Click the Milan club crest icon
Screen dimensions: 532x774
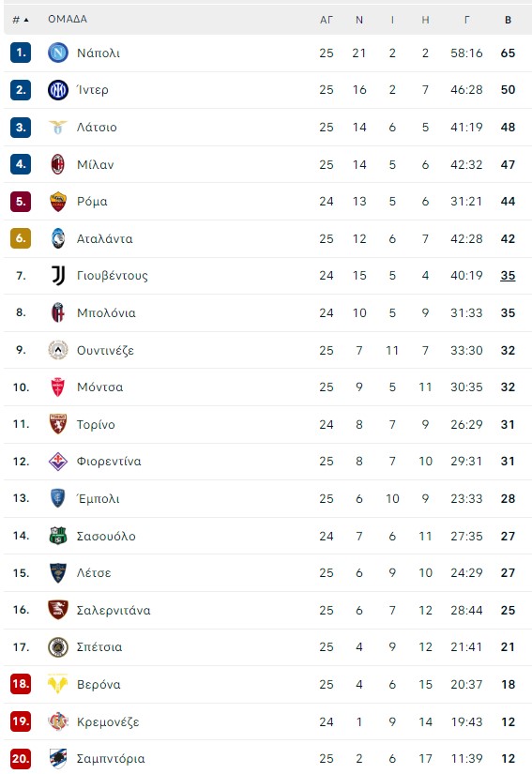point(58,164)
